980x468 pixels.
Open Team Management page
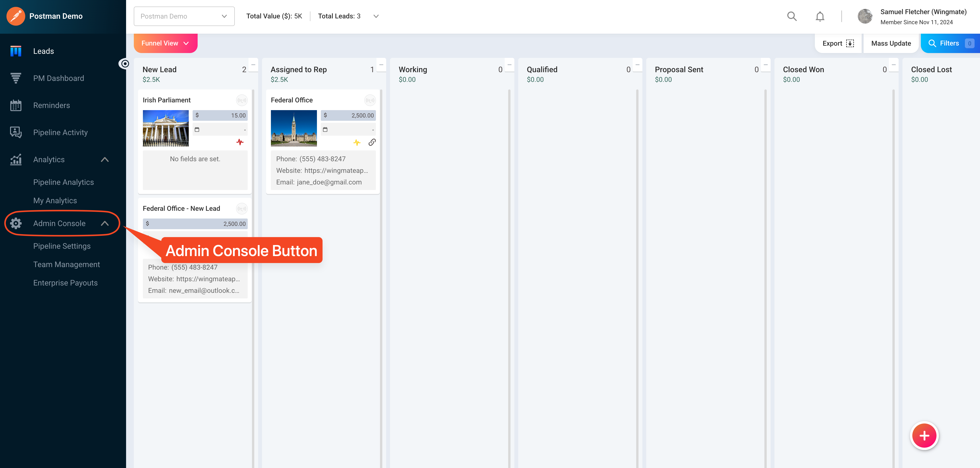point(67,264)
